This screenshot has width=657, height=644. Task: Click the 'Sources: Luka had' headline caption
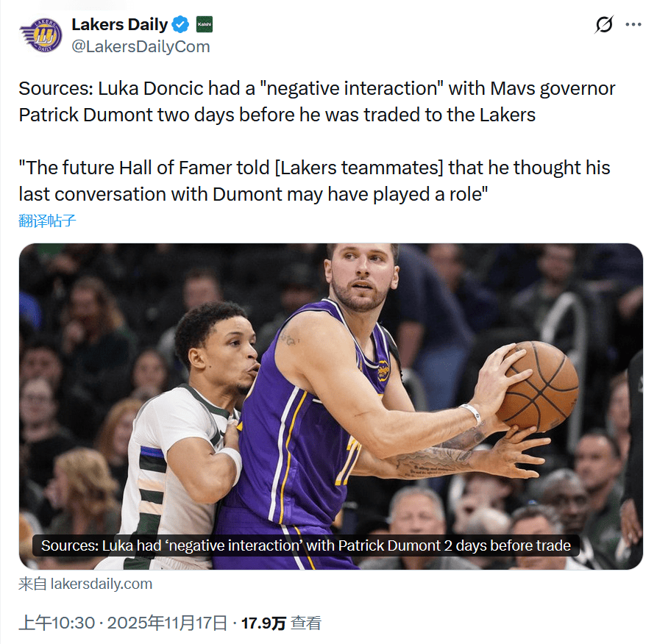tap(305, 545)
